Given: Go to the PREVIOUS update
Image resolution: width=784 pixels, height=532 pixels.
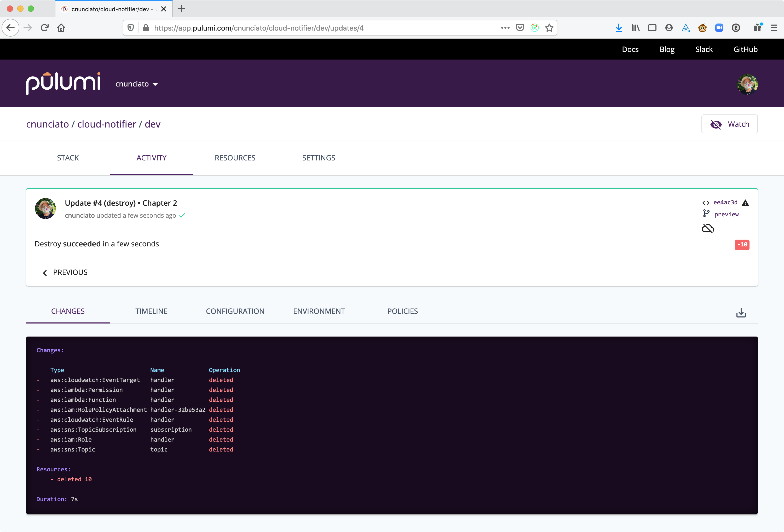Looking at the screenshot, I should 65,272.
